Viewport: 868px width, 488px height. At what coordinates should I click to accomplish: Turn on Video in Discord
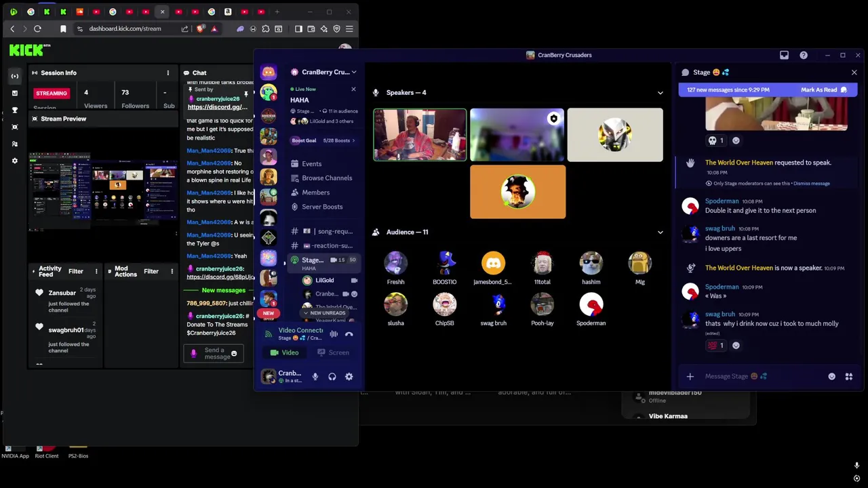point(285,352)
